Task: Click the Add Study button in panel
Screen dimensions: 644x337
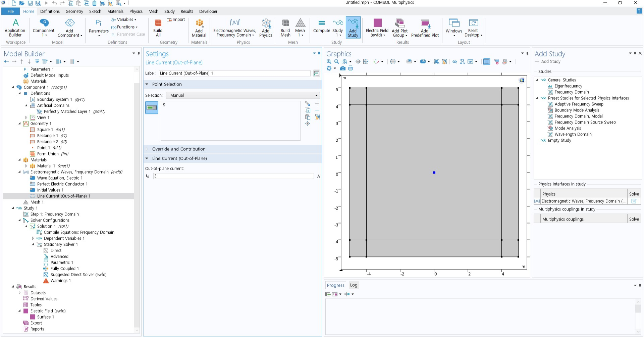Action: 548,61
